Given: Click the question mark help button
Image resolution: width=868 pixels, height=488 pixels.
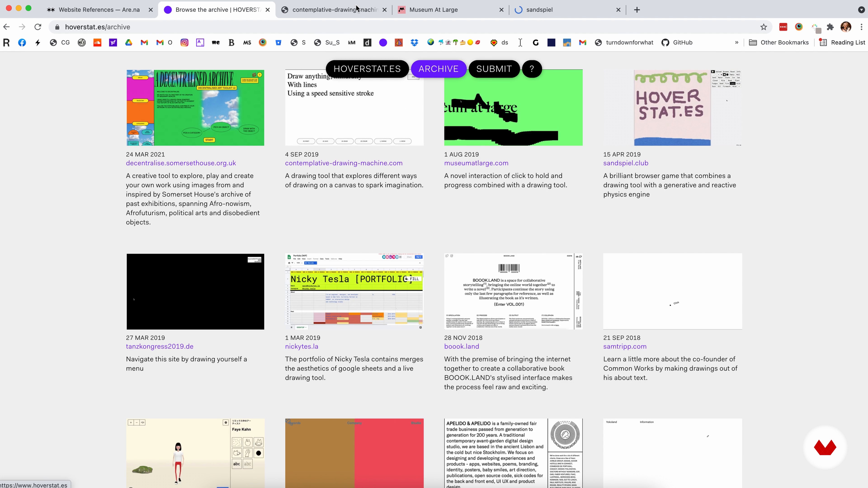Looking at the screenshot, I should [x=532, y=69].
